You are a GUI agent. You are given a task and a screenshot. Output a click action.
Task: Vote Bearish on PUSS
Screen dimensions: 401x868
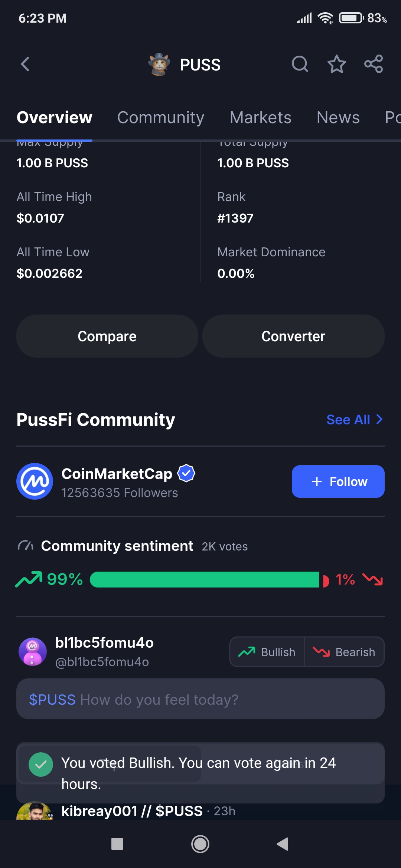pyautogui.click(x=344, y=652)
